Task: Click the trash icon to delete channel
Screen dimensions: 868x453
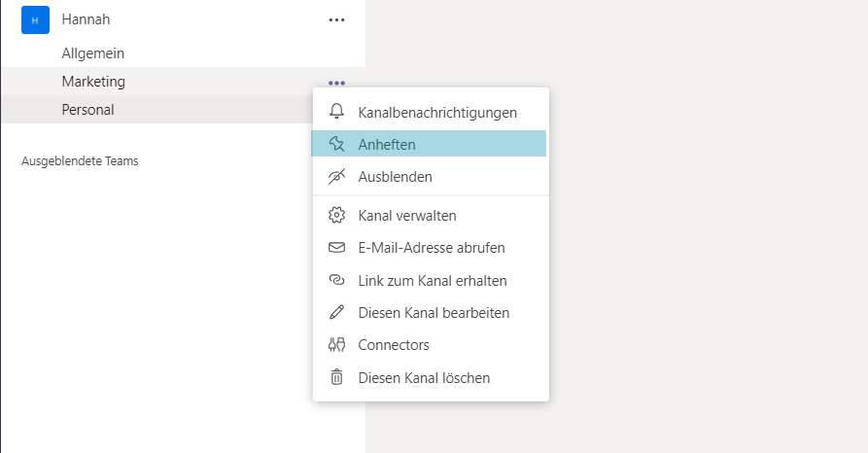Action: [x=336, y=377]
